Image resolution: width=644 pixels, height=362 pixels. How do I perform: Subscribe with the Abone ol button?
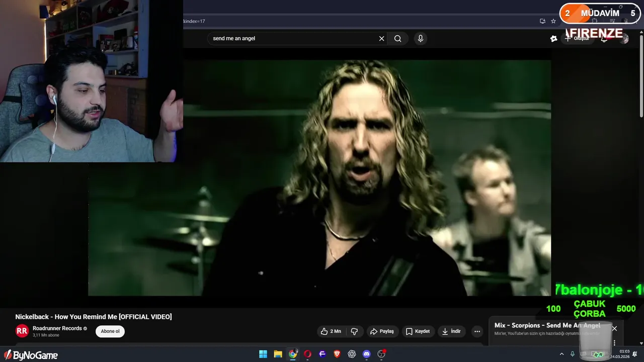point(110,331)
